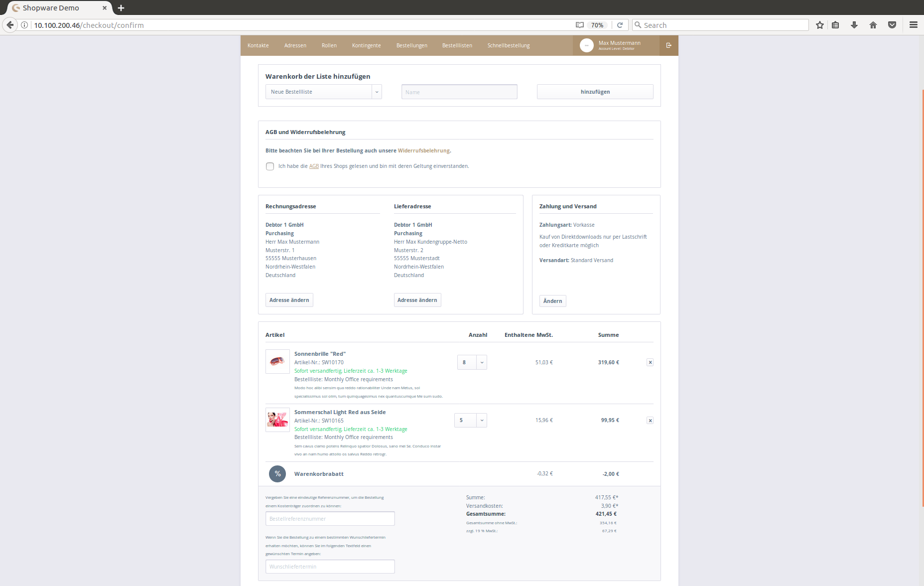
Task: Open the Firefox downloads arrow icon
Action: tap(854, 25)
